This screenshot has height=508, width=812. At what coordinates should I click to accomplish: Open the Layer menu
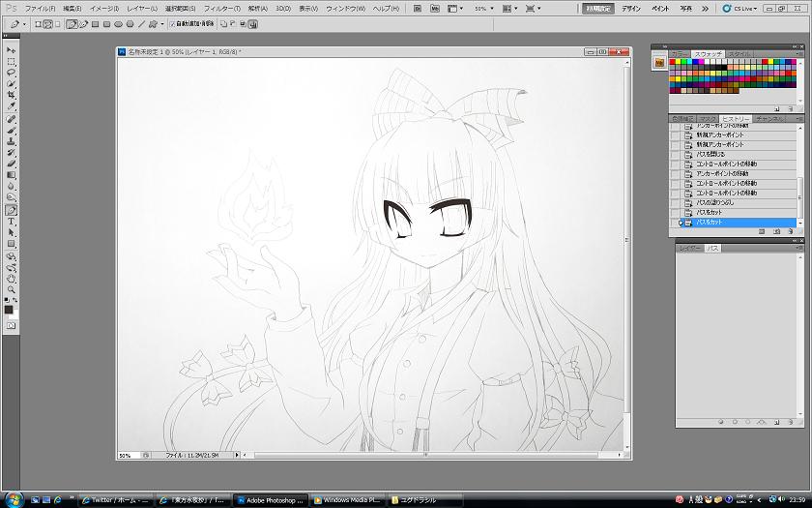[x=142, y=9]
